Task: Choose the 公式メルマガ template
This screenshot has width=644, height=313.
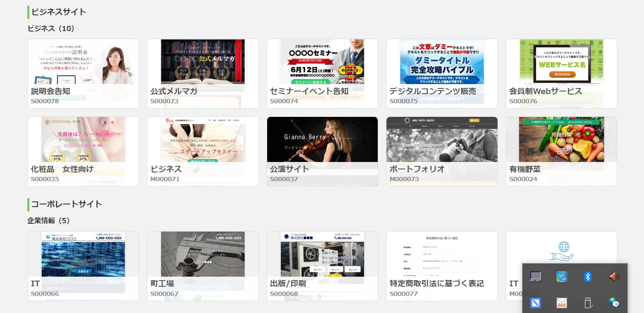Action: (x=202, y=73)
